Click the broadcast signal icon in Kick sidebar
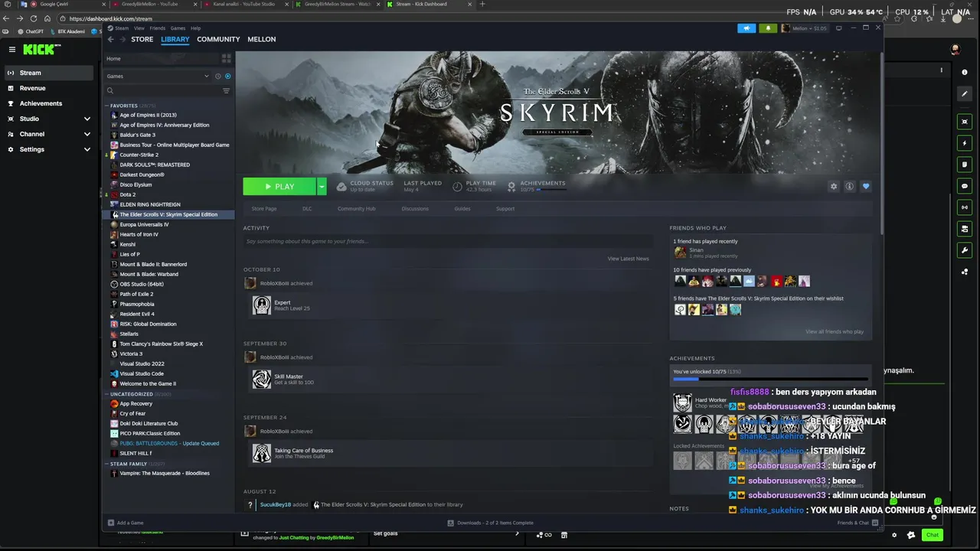 point(964,207)
